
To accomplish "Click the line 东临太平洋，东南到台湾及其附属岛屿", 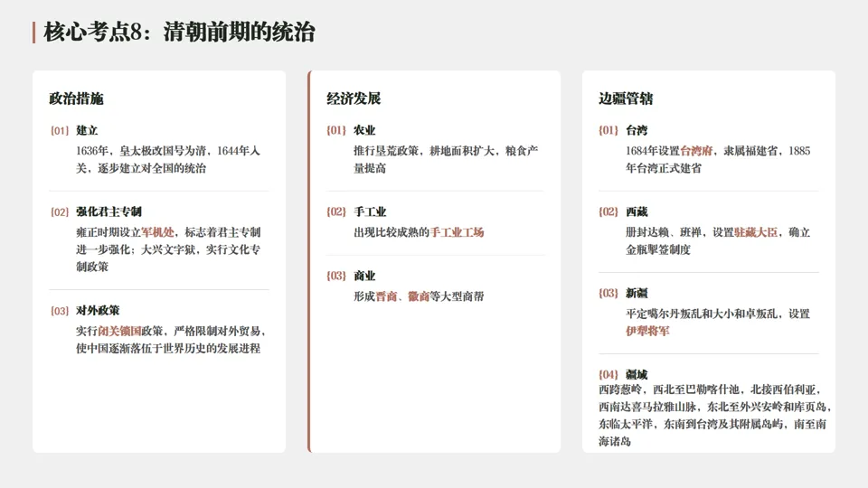I will point(691,425).
